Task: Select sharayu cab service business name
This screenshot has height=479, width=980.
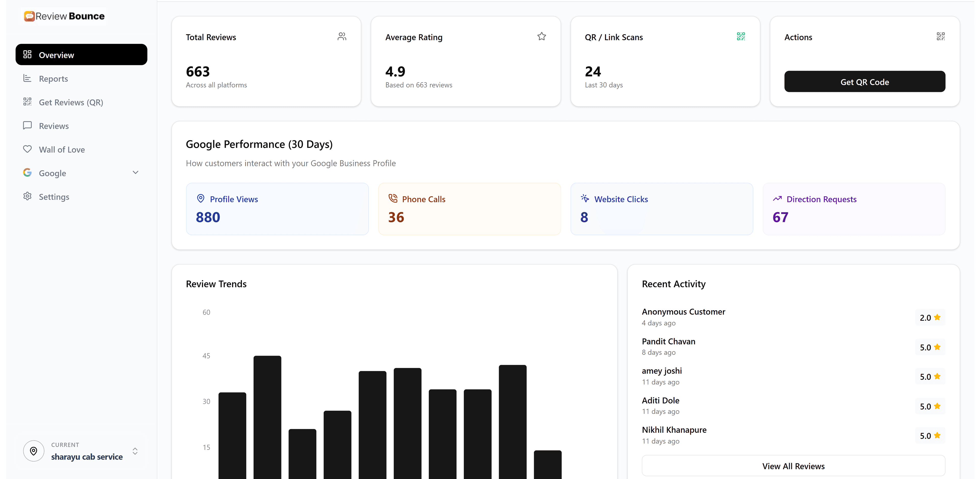Action: 87,457
